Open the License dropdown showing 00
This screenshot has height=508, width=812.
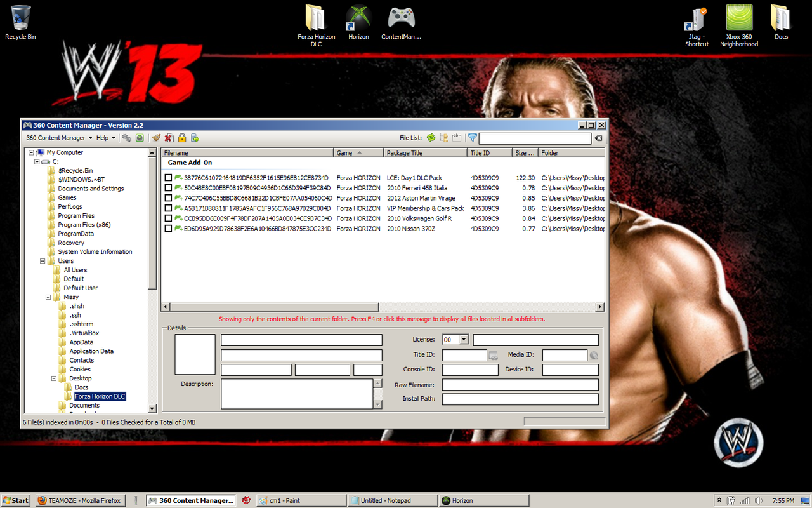464,340
